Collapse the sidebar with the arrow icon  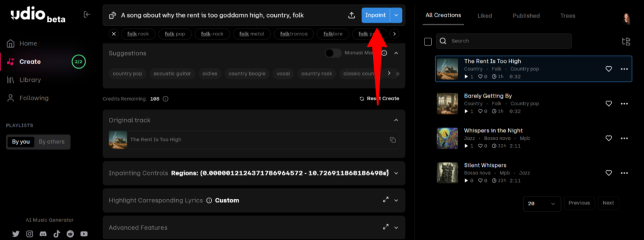(87, 14)
